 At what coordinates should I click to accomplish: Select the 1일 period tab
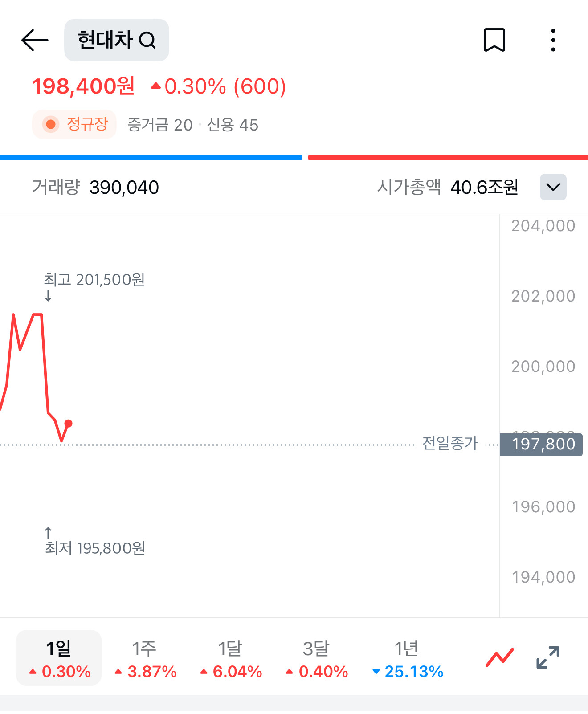(59, 657)
